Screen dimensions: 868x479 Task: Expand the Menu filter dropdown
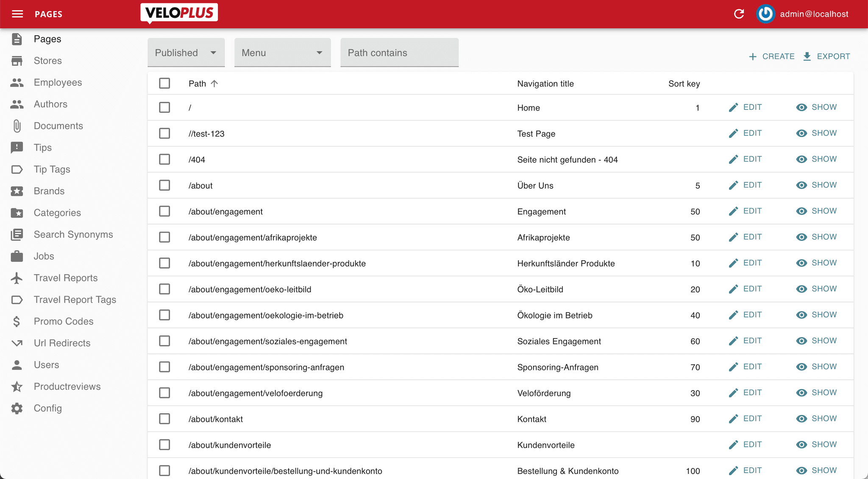282,53
